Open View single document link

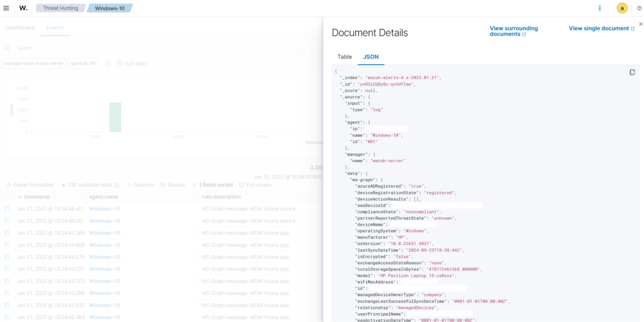point(601,28)
